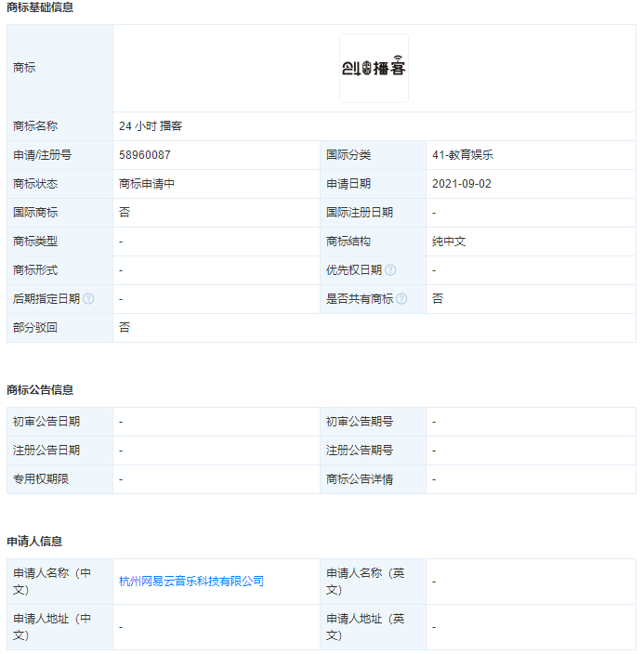644x654 pixels.
Task: Click the 商标状态 label cell
Action: pyautogui.click(x=59, y=184)
